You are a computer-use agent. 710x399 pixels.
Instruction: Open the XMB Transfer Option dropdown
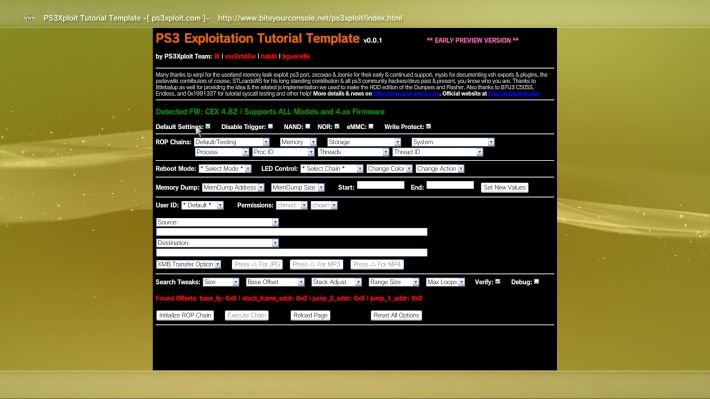[x=188, y=264]
